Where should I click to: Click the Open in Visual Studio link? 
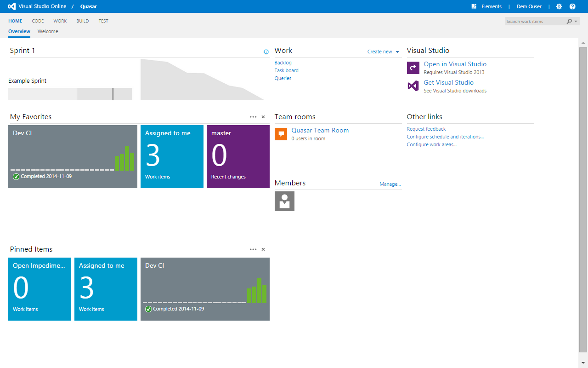[x=455, y=64]
